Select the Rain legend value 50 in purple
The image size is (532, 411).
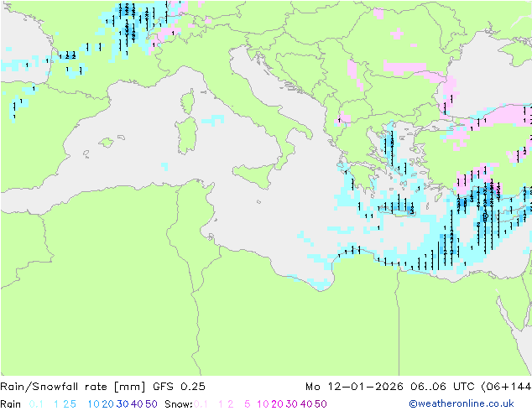coord(151,404)
